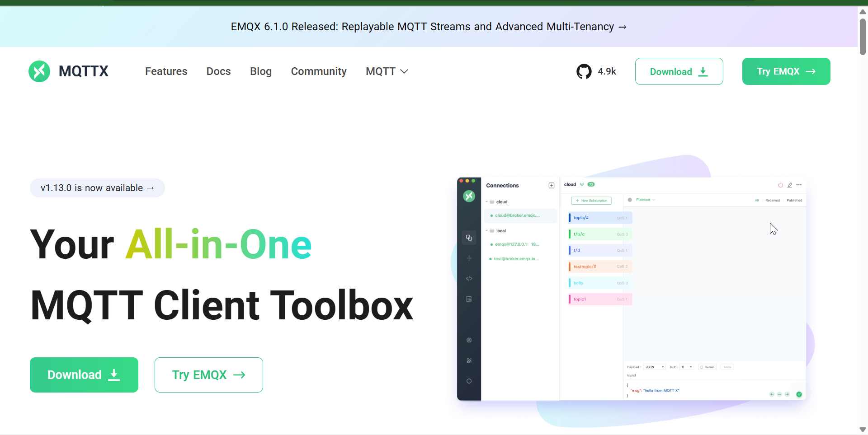Toggle the Retain option in the preview
Screen dimensions: 868x435
point(708,367)
